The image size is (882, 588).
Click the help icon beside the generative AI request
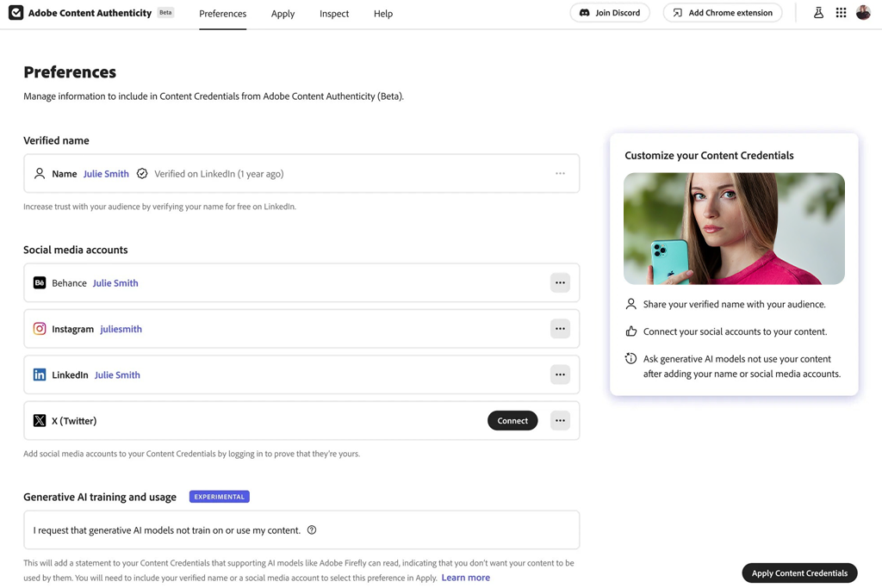click(312, 530)
